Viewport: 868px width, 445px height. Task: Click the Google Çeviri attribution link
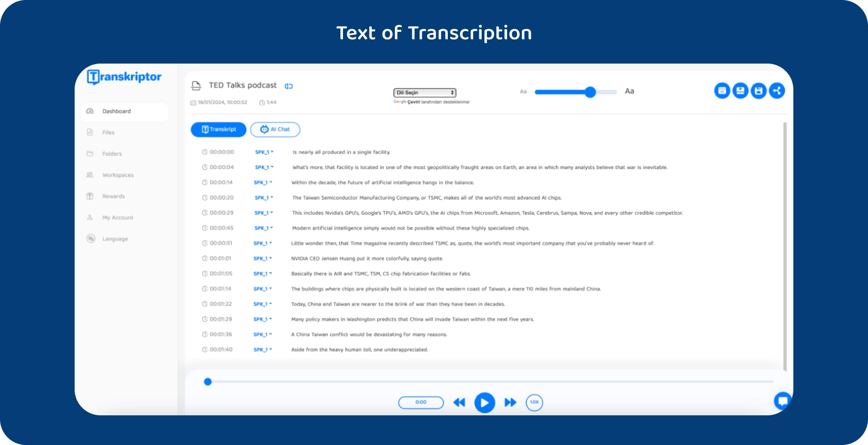(x=431, y=102)
